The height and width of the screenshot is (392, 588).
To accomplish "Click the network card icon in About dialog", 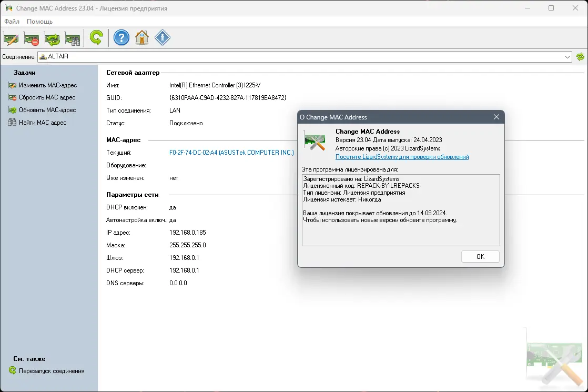I will pyautogui.click(x=315, y=141).
